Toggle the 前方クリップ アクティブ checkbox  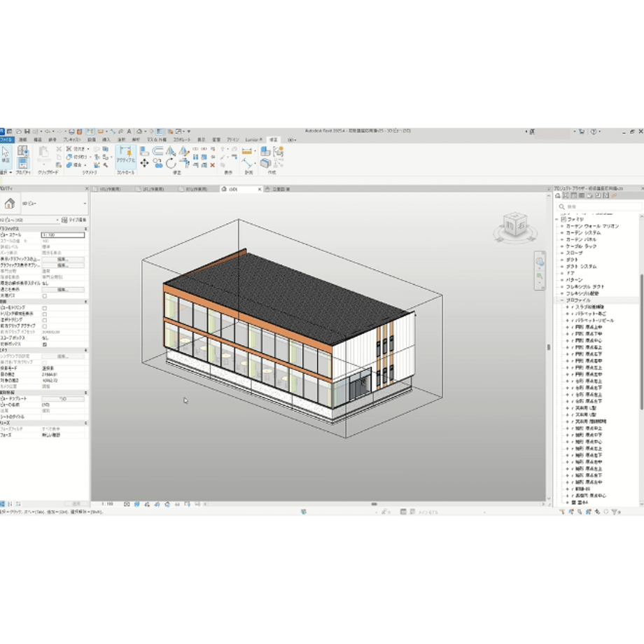[x=44, y=326]
